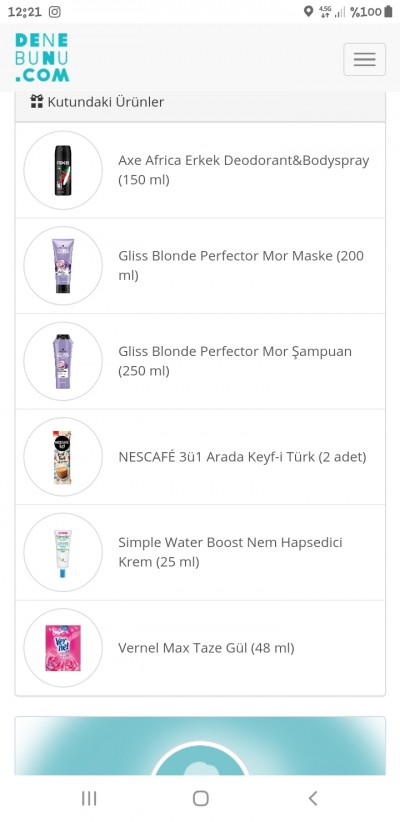Open the Simple Water Boost cream image
The height and width of the screenshot is (822, 400).
(x=63, y=553)
